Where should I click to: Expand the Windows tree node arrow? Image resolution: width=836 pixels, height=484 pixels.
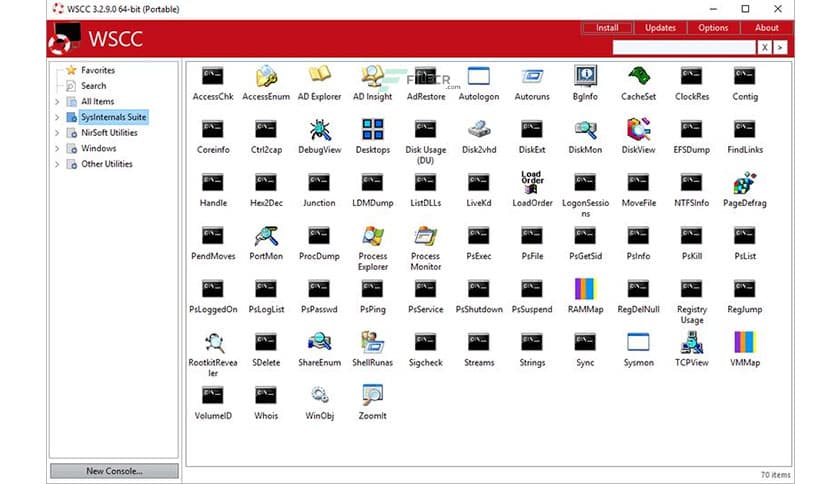57,148
